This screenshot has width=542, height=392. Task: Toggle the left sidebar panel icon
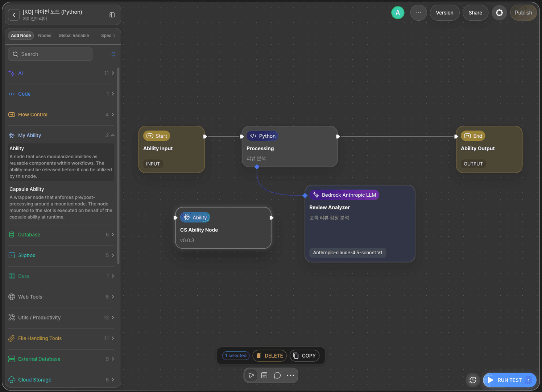coord(112,15)
